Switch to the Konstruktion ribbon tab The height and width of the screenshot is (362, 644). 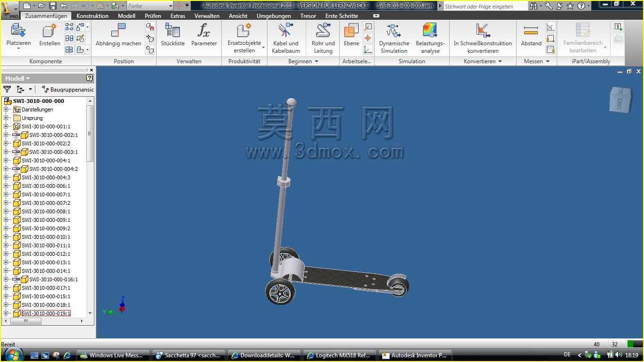(92, 16)
